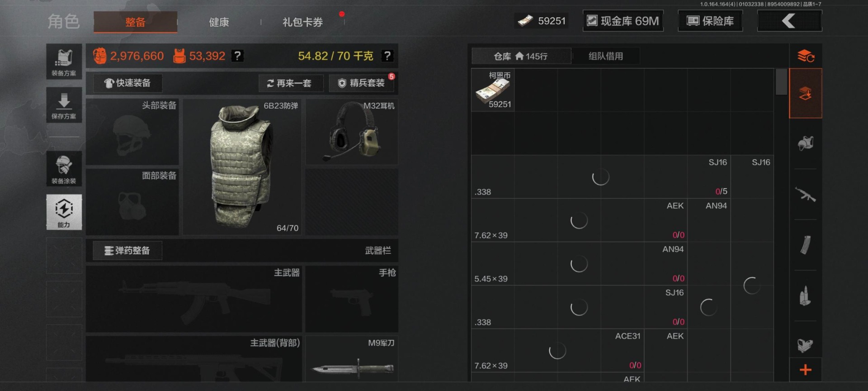The width and height of the screenshot is (868, 391).
Task: Click the 再来一套 button
Action: pyautogui.click(x=291, y=83)
